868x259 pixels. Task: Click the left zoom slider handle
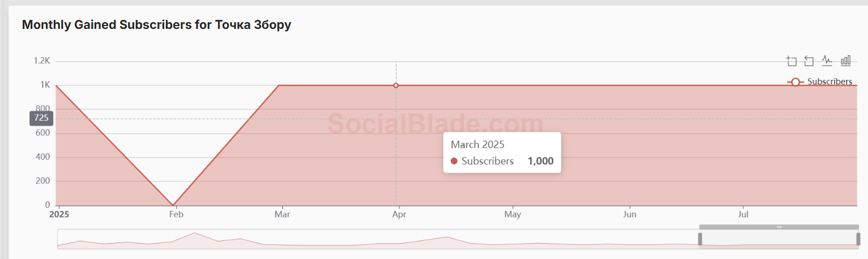(x=700, y=239)
